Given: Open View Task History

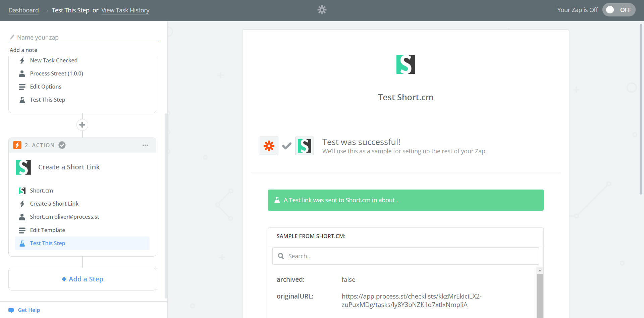Looking at the screenshot, I should (x=125, y=10).
